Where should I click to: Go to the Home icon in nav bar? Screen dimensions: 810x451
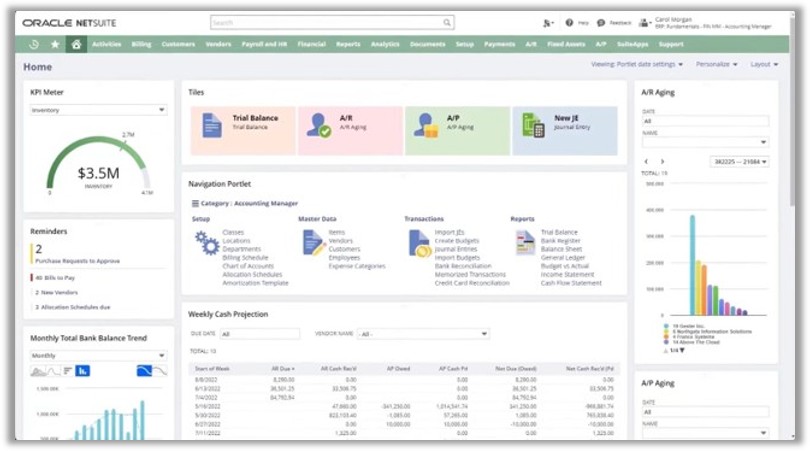point(76,44)
